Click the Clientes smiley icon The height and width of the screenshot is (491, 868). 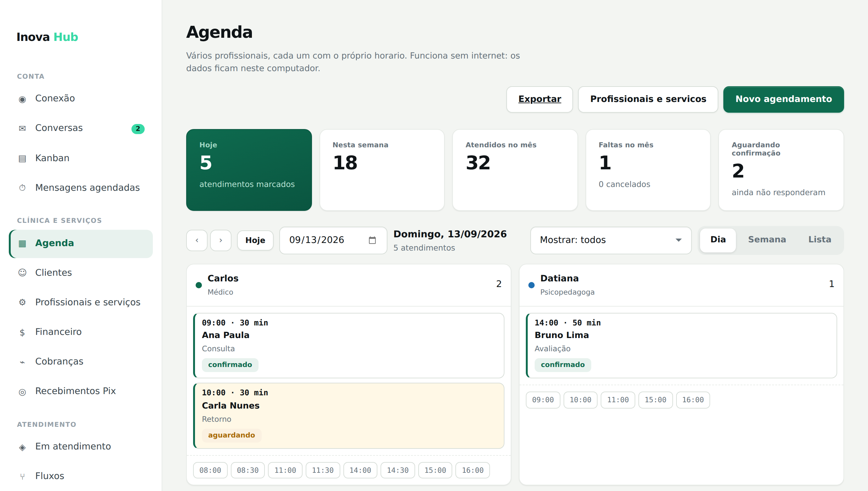pos(22,273)
